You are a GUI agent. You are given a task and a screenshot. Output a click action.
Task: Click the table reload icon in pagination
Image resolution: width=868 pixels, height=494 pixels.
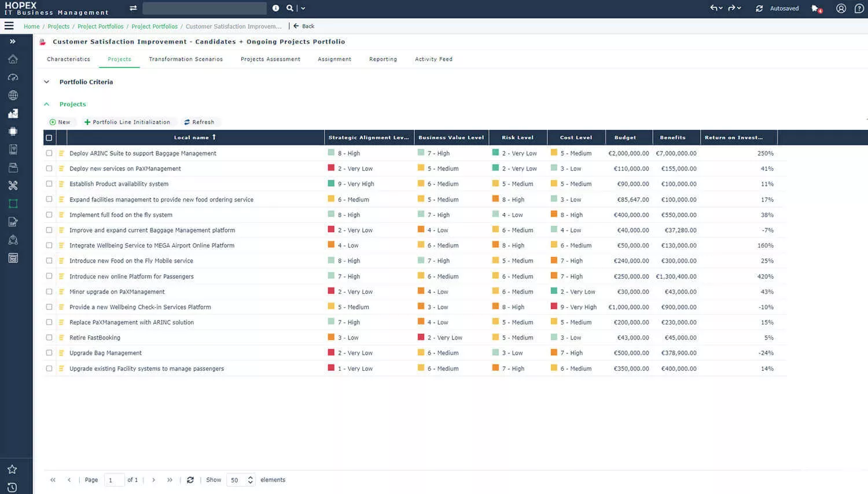(190, 480)
